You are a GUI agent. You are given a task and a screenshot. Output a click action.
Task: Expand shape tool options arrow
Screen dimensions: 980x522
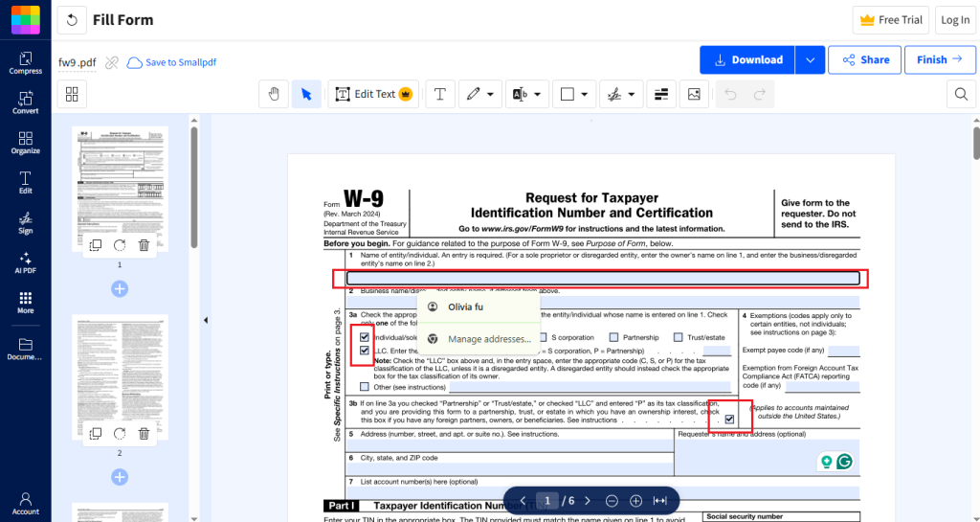tap(585, 95)
